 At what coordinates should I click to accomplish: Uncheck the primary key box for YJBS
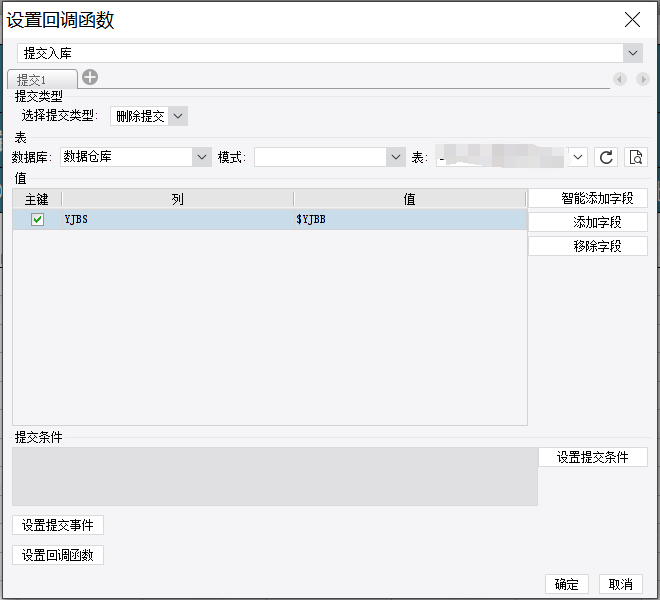point(37,219)
